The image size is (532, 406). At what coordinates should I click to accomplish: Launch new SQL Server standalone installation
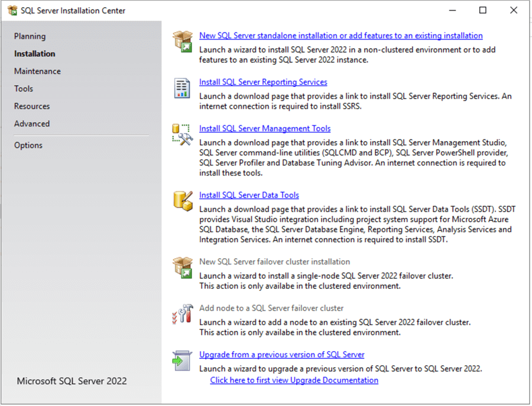tap(341, 35)
